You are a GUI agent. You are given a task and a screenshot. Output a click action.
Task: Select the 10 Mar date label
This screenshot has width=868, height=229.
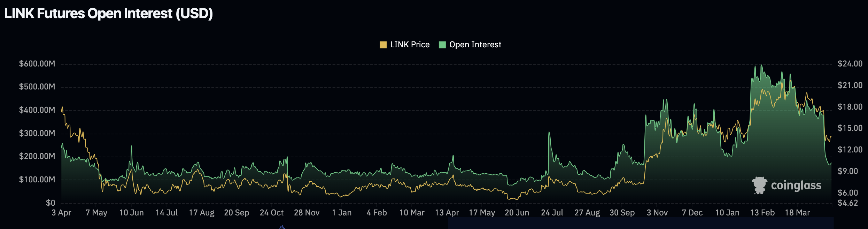coord(412,213)
